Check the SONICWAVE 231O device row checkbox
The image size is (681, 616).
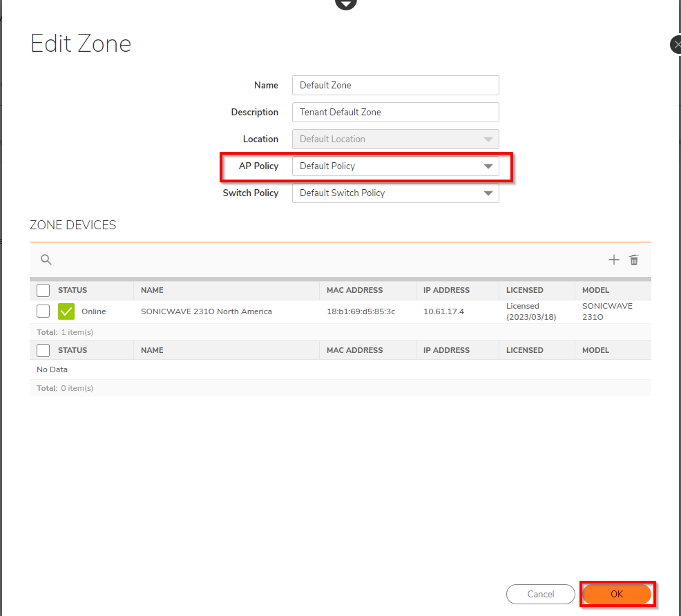[44, 311]
